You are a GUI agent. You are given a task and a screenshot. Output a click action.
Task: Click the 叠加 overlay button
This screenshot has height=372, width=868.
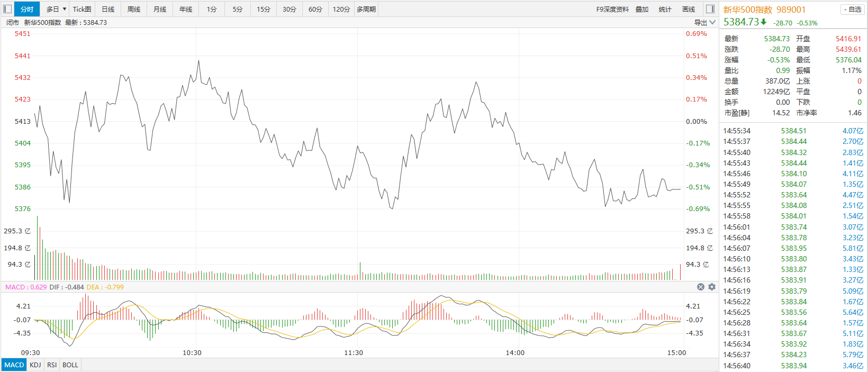(642, 9)
